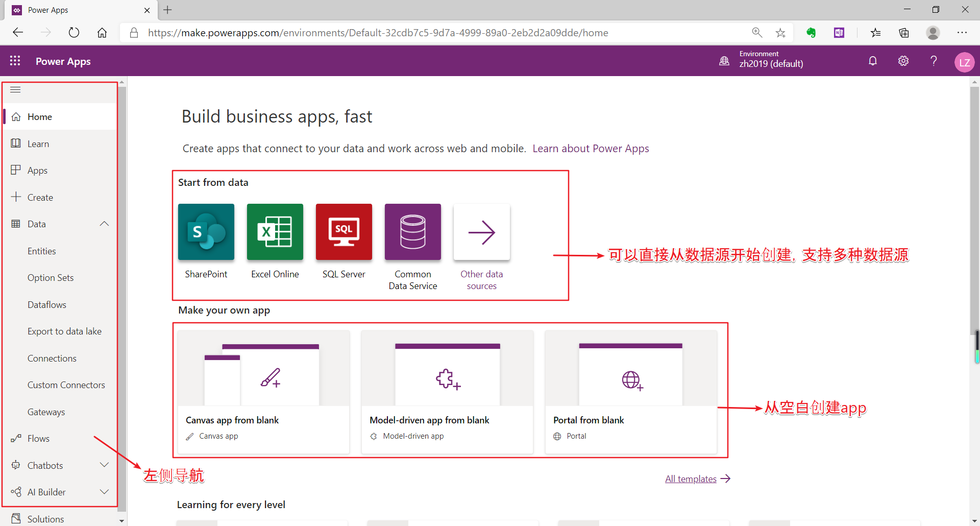
Task: Open Common Data Service connector
Action: pyautogui.click(x=412, y=232)
